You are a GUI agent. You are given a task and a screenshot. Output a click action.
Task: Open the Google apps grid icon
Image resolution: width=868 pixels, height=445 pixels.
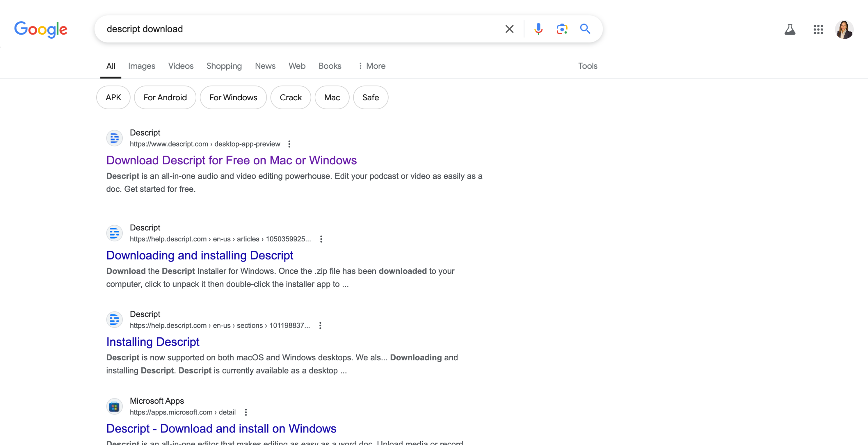pos(818,29)
